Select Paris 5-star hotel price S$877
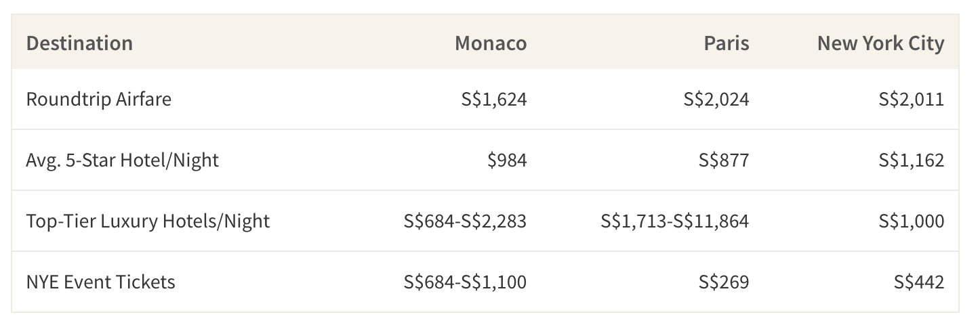 (x=724, y=160)
